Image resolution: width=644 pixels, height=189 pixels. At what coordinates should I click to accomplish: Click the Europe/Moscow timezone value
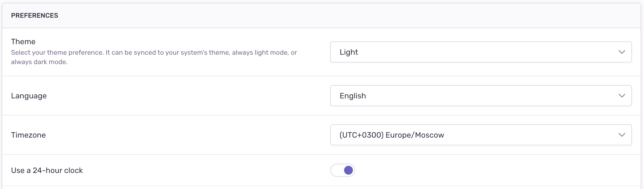[x=392, y=135]
